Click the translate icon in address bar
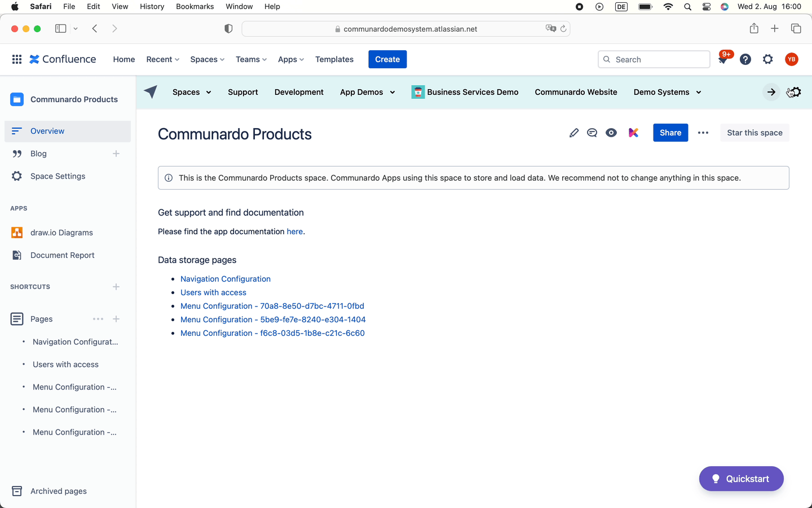Viewport: 812px width, 508px height. 551,29
